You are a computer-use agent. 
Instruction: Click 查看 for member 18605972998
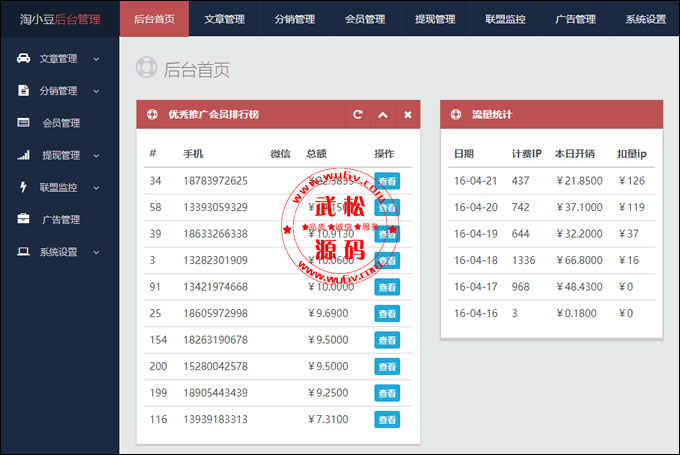click(387, 314)
